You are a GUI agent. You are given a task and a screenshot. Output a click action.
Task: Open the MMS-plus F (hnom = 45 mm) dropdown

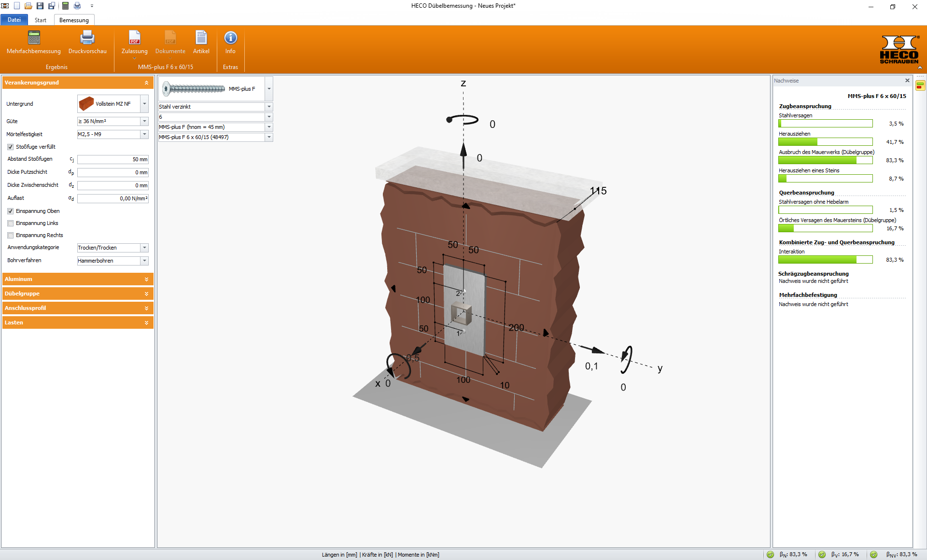pyautogui.click(x=269, y=127)
